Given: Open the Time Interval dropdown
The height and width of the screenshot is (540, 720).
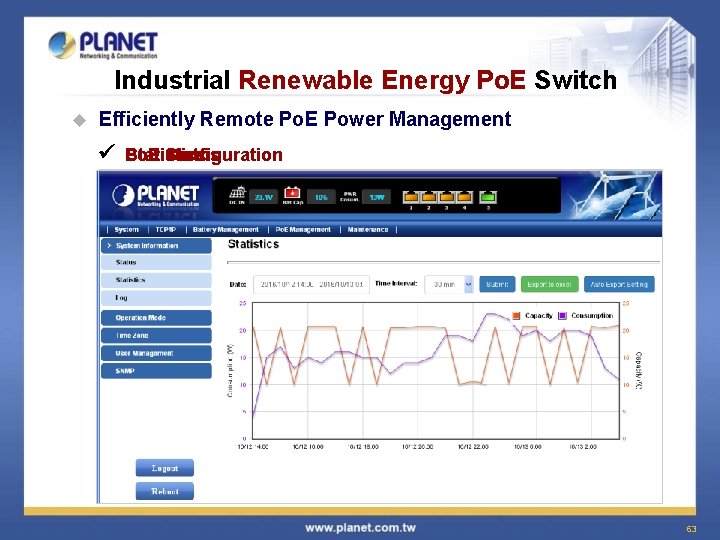Looking at the screenshot, I should pyautogui.click(x=449, y=284).
